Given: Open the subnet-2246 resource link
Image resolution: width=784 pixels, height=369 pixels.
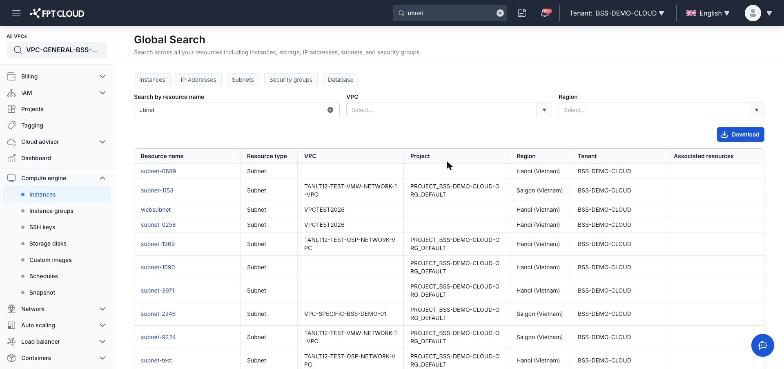Looking at the screenshot, I should [x=158, y=314].
